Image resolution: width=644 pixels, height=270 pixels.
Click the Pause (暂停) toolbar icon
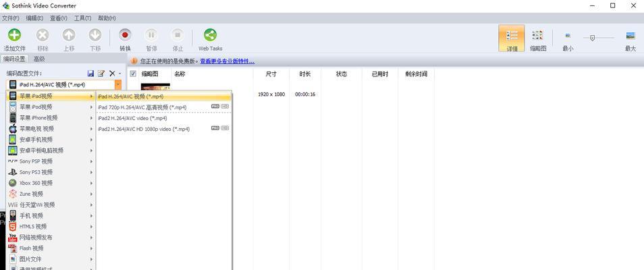pos(151,35)
